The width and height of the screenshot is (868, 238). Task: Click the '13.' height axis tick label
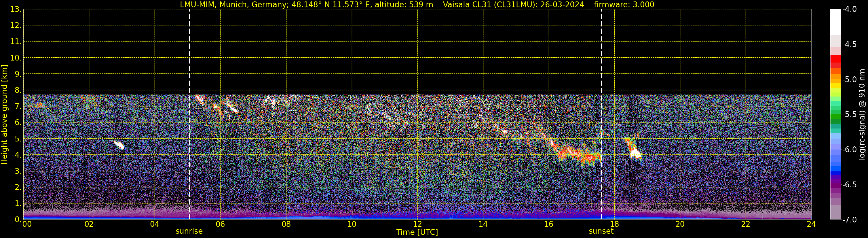(x=16, y=9)
